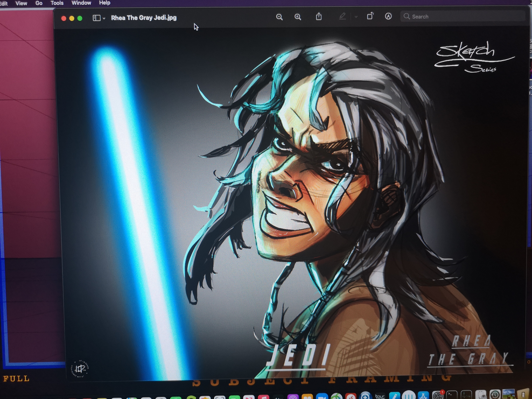Zoom in on the image in Preview
This screenshot has width=532, height=399.
pyautogui.click(x=298, y=17)
